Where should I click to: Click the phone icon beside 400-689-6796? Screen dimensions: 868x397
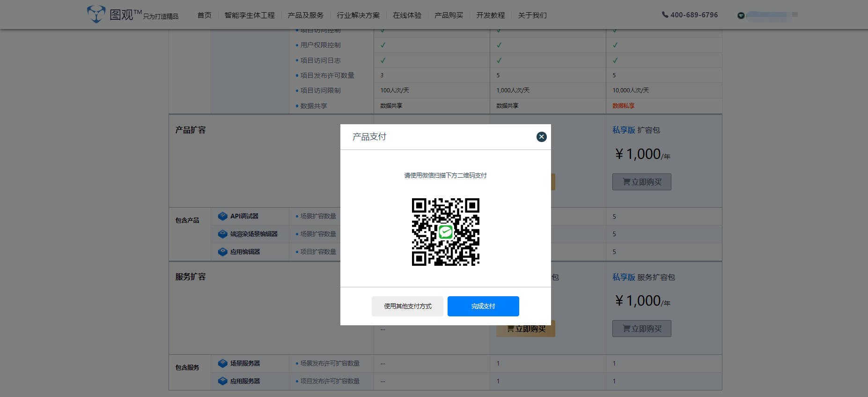click(x=665, y=15)
